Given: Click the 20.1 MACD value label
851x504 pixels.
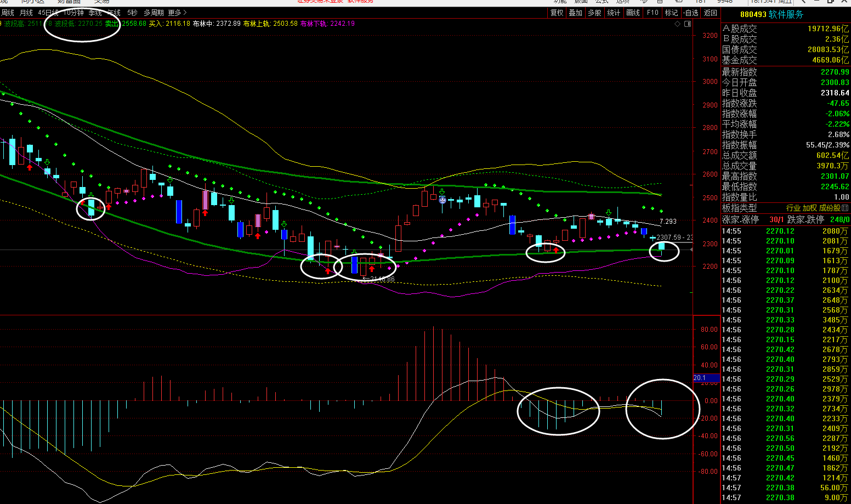Looking at the screenshot, I should click(700, 378).
